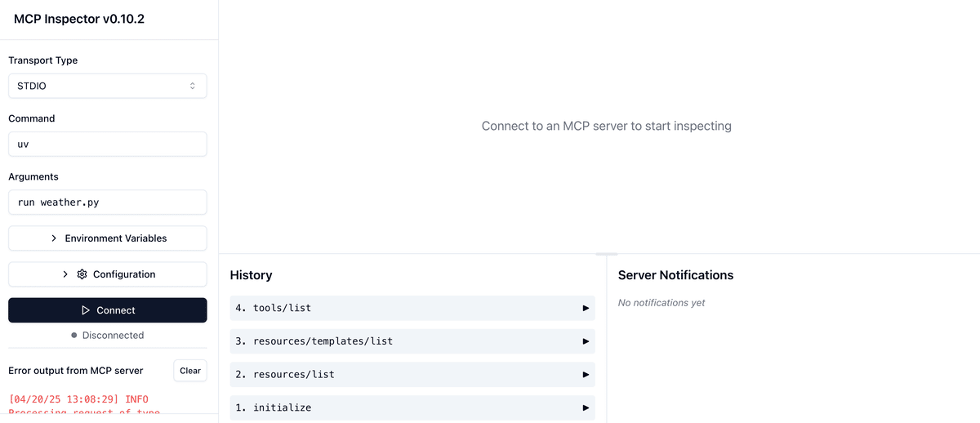Image resolution: width=980 pixels, height=423 pixels.
Task: Expand the Environment Variables section
Action: (x=107, y=238)
